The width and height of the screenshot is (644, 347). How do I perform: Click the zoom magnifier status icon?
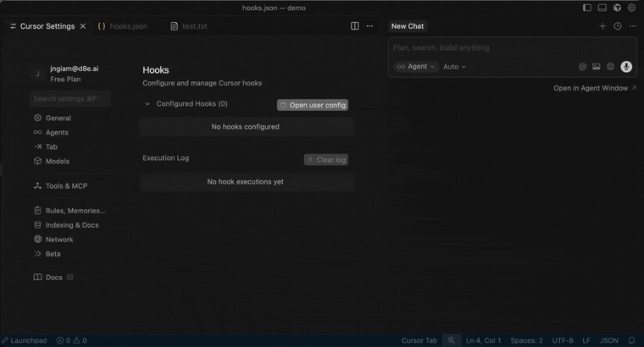coord(452,340)
